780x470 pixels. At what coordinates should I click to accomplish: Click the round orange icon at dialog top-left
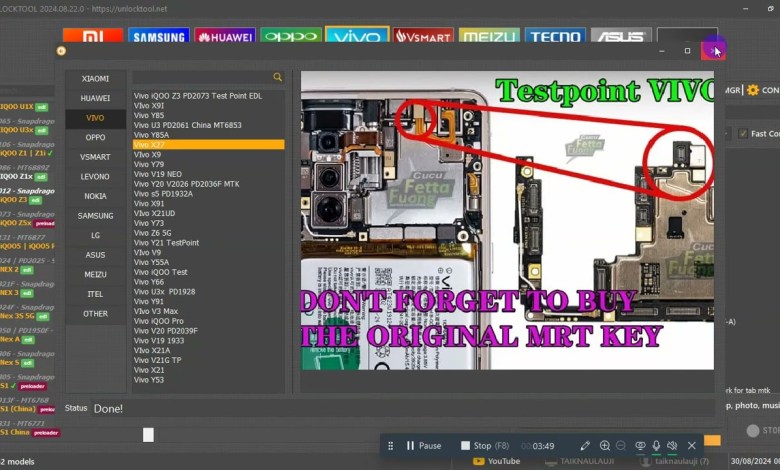pos(61,51)
